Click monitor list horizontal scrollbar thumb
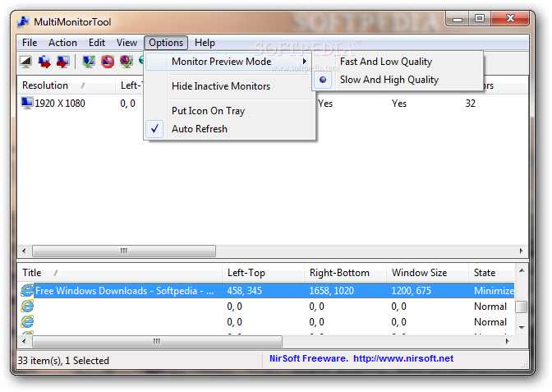Screen dimensions: 552x392 tap(124, 251)
